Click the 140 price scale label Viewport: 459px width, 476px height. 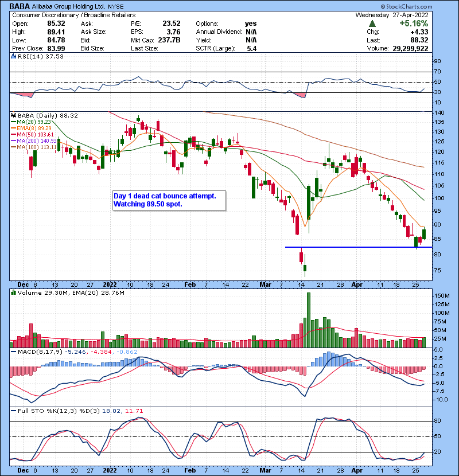(439, 113)
